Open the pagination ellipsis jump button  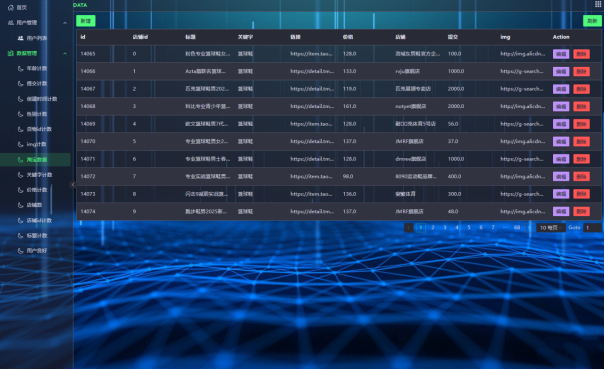tap(505, 228)
